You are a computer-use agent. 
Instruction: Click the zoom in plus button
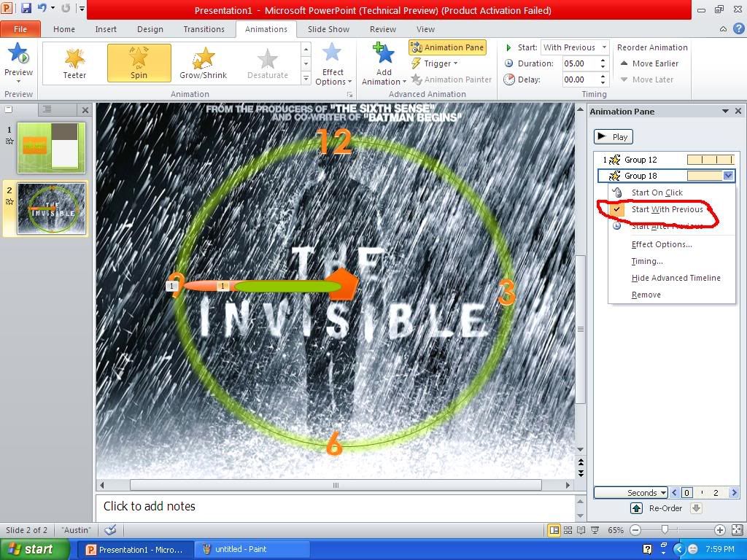tap(720, 529)
